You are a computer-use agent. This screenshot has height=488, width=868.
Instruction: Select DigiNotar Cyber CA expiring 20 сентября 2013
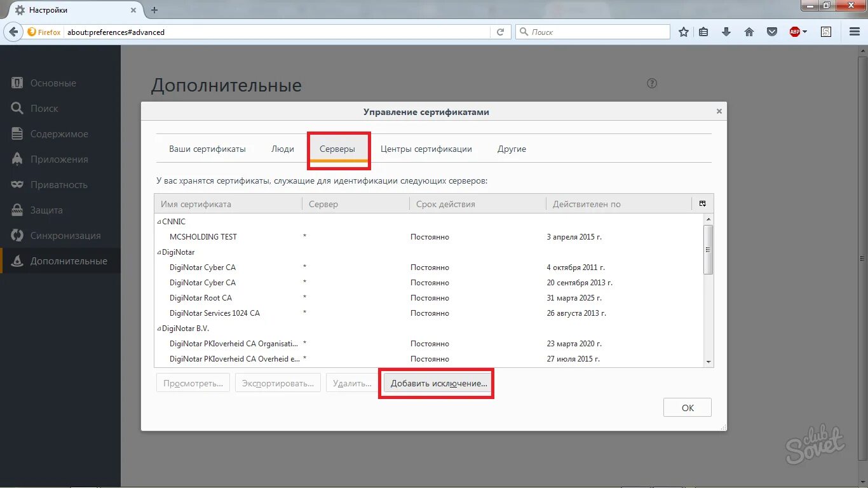coord(429,283)
